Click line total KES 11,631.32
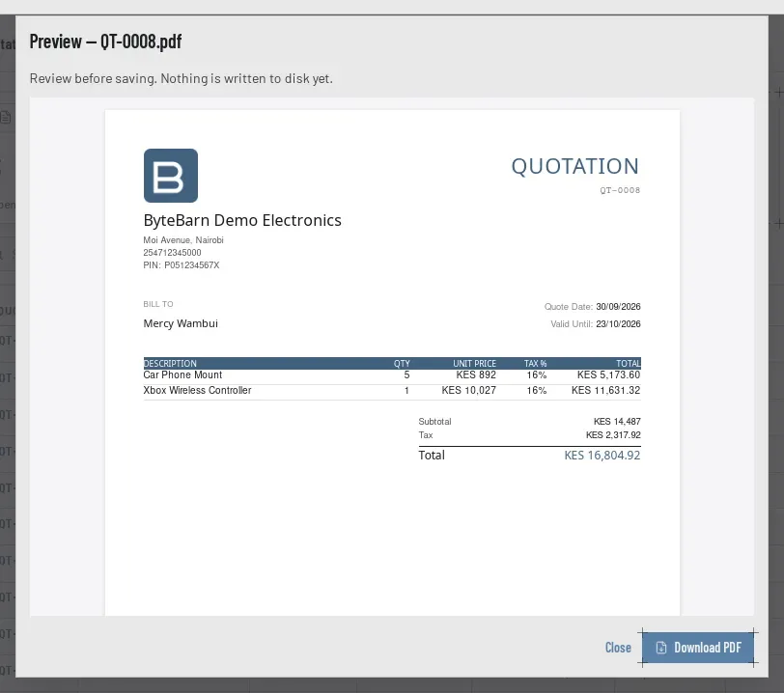 [606, 391]
